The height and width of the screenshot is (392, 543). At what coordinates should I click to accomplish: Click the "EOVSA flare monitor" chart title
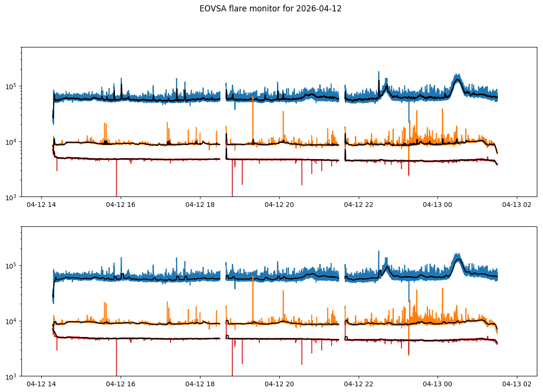(x=270, y=9)
